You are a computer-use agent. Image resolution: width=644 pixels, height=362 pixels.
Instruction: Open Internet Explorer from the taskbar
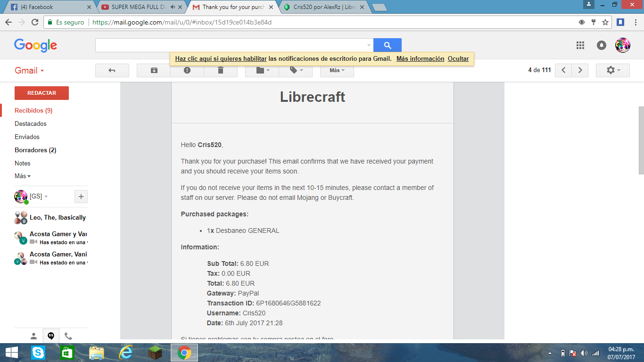126,353
